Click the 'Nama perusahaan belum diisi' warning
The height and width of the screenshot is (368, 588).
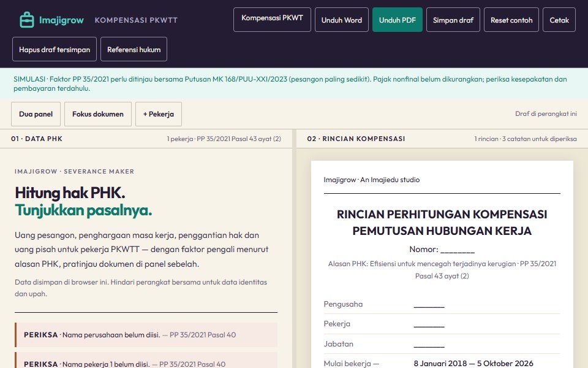coord(146,335)
